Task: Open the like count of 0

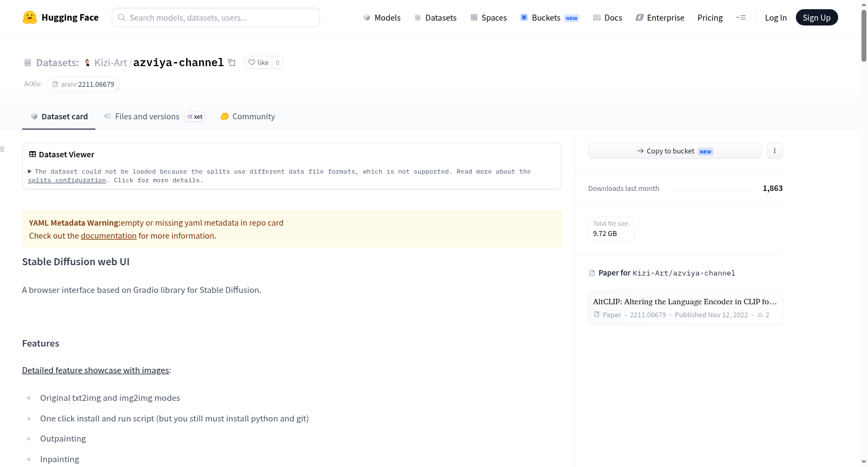Action: [277, 62]
